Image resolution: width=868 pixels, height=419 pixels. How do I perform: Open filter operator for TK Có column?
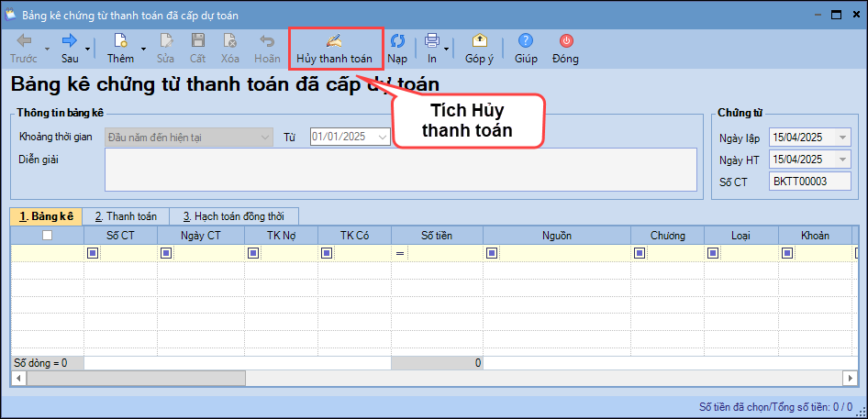tap(328, 253)
